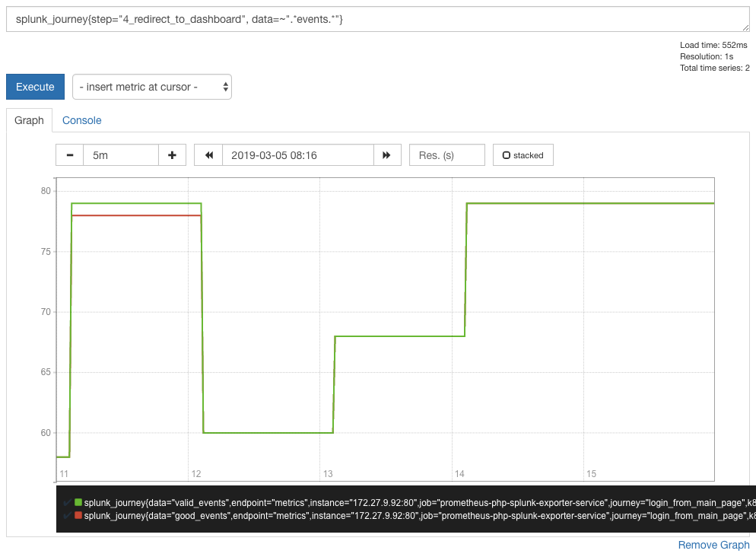Click the minus icon to decrease the range
Image resolution: width=756 pixels, height=560 pixels.
70,155
